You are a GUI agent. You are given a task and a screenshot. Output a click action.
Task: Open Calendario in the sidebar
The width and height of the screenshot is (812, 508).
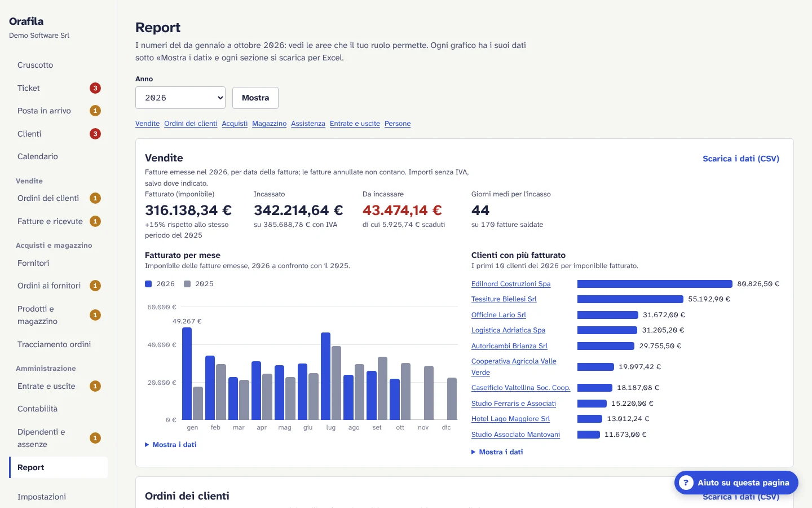tap(59, 156)
